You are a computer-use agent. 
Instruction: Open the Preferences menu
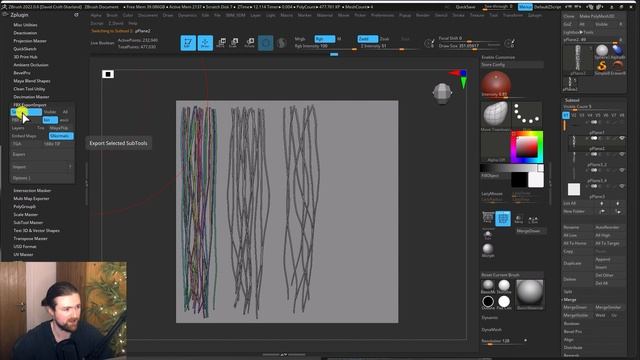click(x=382, y=15)
